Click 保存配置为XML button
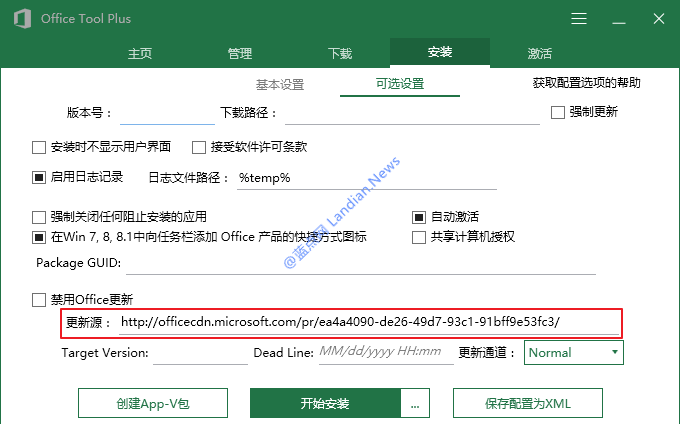 point(528,403)
